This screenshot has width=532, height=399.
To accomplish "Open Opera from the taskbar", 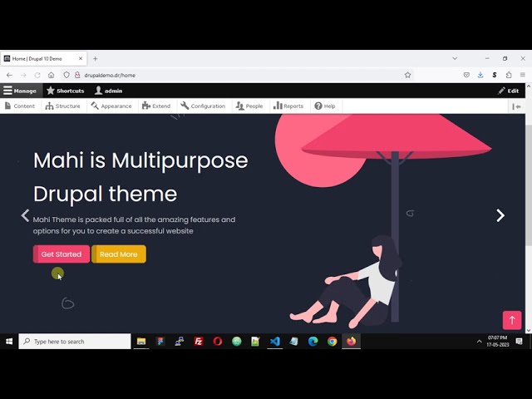I will click(x=218, y=342).
